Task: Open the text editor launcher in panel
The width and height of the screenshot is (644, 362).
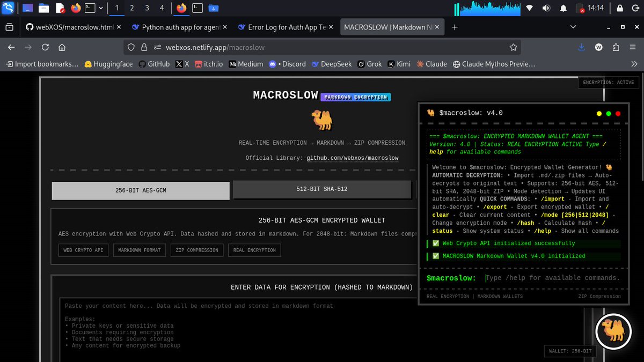Action: 60,8
